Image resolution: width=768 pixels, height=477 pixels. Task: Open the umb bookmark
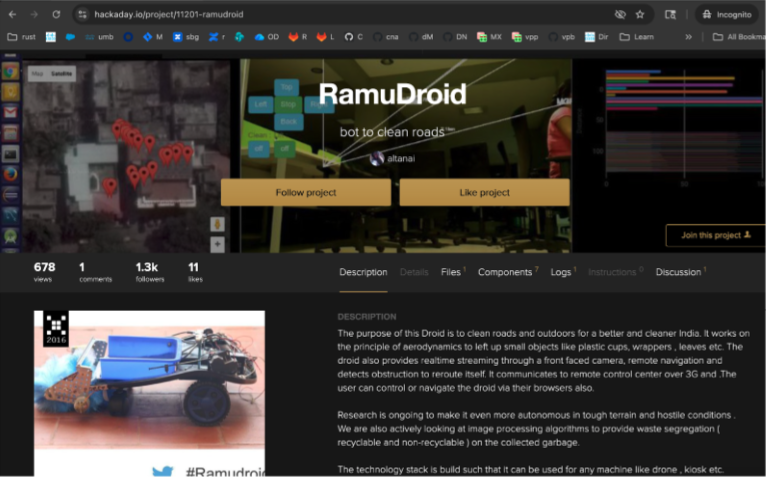point(99,37)
